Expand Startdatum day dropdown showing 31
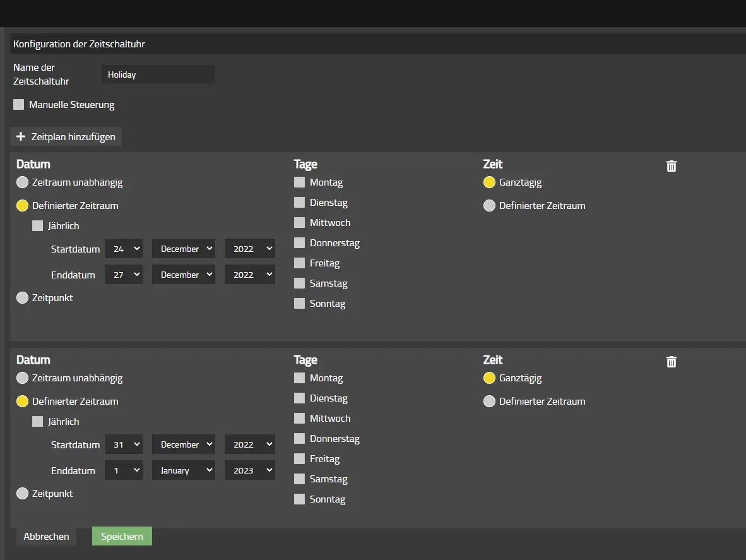The height and width of the screenshot is (560, 746). [x=124, y=444]
